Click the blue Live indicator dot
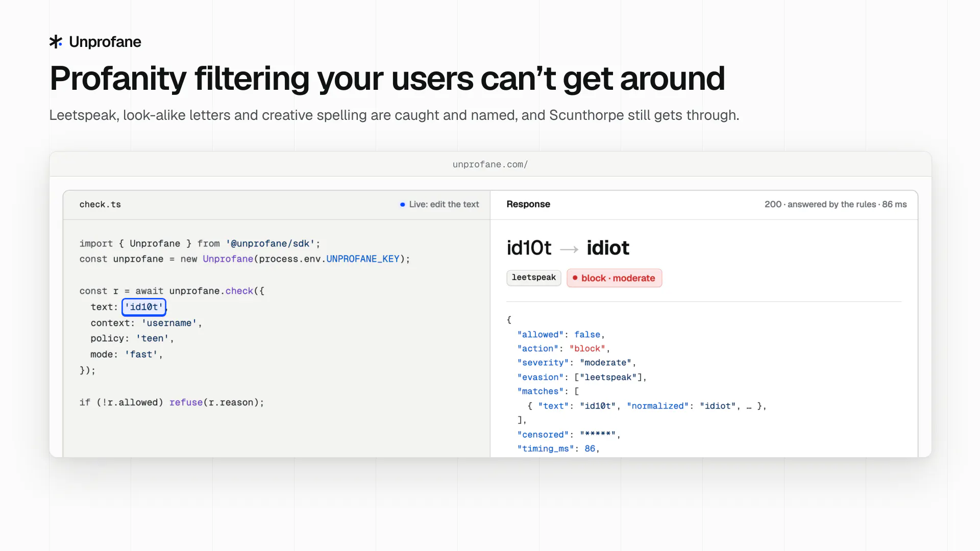 (x=403, y=205)
